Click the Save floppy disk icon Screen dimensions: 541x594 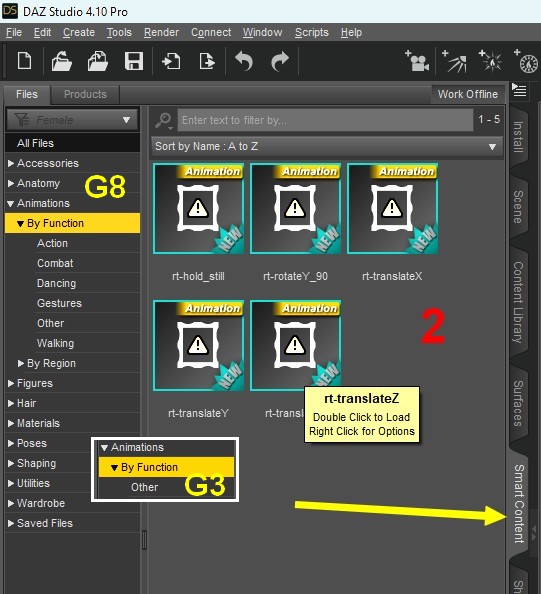134,61
